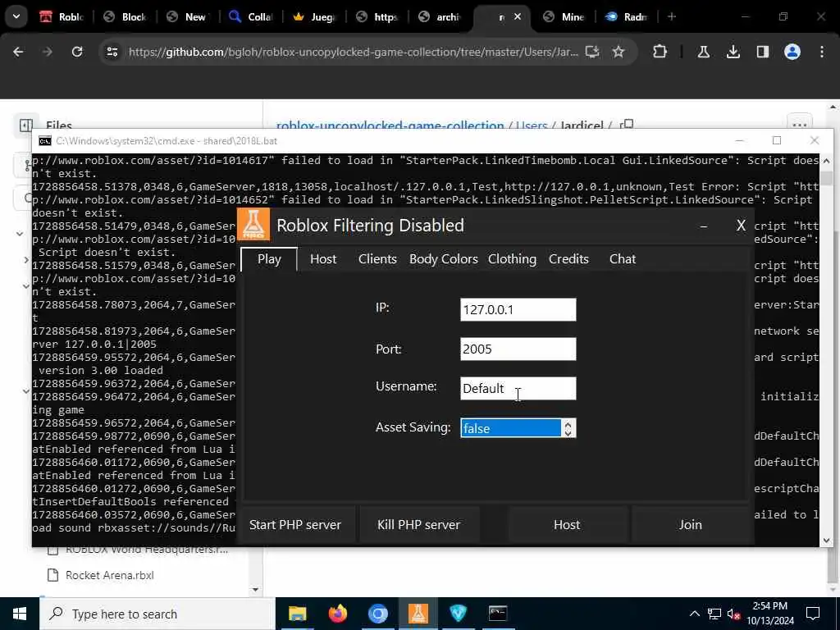
Task: Click the Kill PHP server button
Action: (x=419, y=525)
